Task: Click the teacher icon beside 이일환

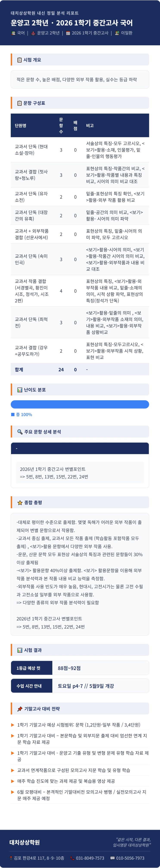Action: (x=117, y=33)
